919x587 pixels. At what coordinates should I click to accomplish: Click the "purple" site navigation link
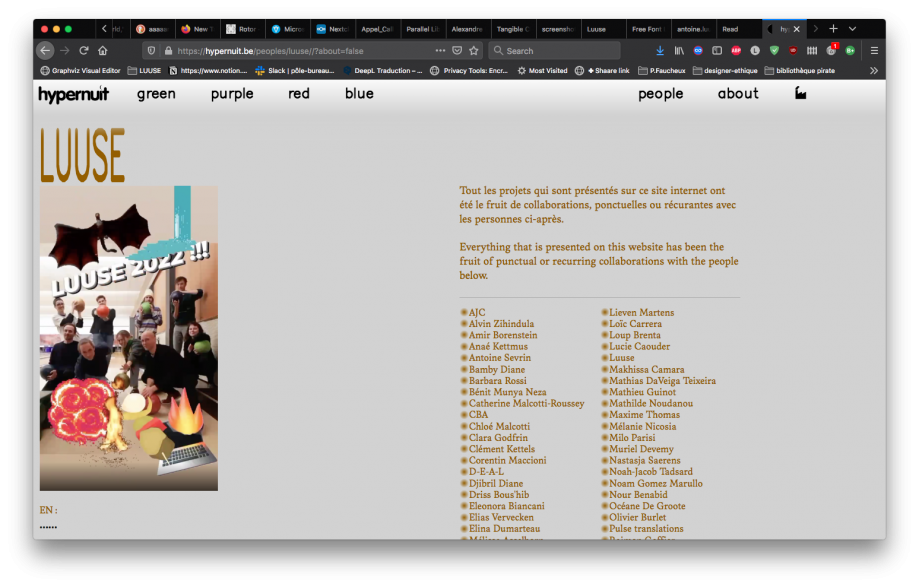pyautogui.click(x=232, y=94)
